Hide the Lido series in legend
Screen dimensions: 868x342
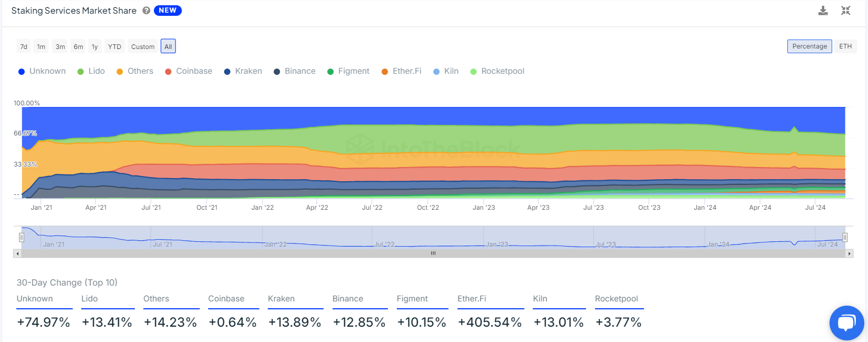(91, 71)
